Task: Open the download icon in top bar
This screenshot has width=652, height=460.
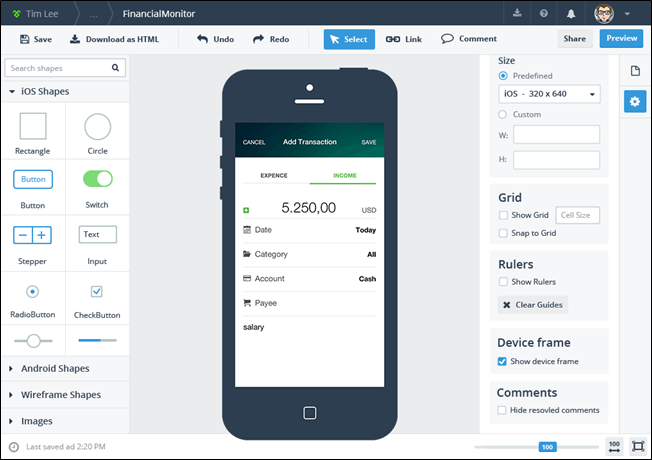Action: (x=517, y=13)
